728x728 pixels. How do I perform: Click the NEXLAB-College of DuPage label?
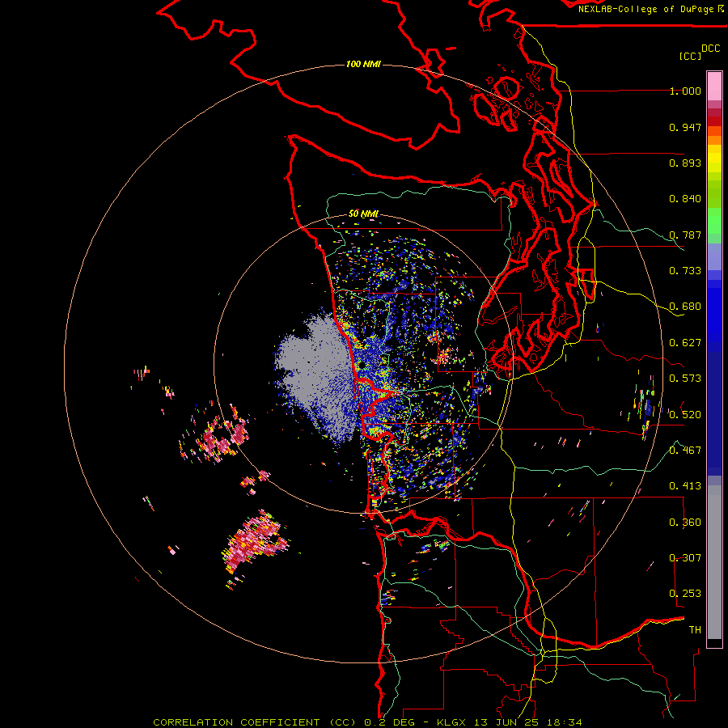click(647, 9)
